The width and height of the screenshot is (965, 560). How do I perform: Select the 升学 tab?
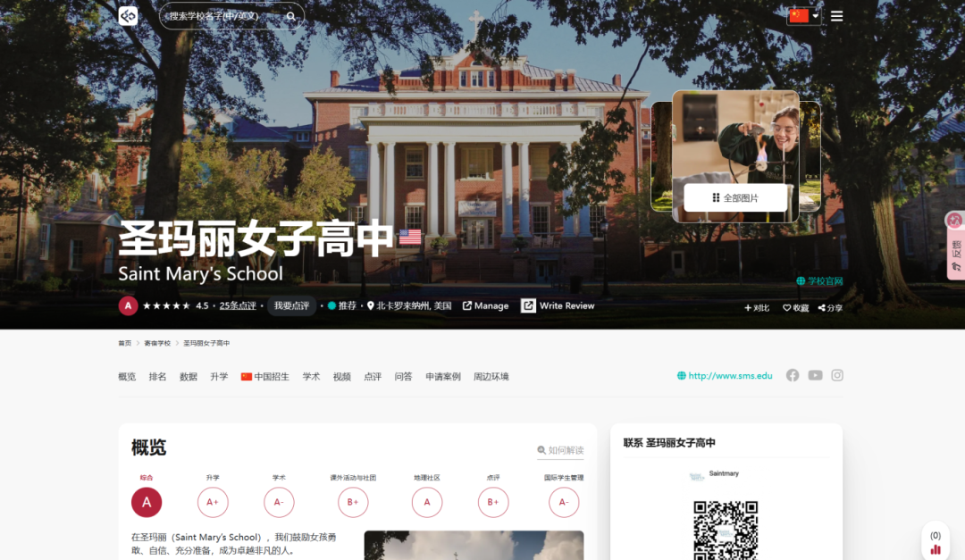click(x=219, y=377)
